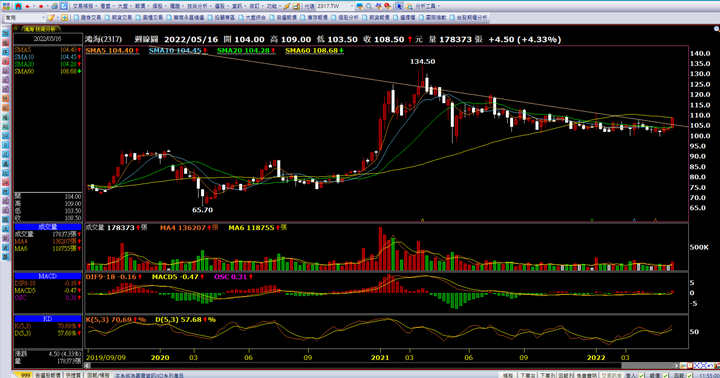Expand the 代碼 stock code dropdown arrow
Viewport: 720px width, 378px height.
pos(352,6)
